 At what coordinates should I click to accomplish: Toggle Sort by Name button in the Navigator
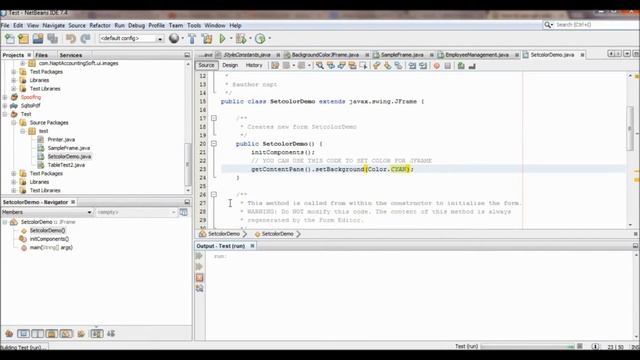(x=97, y=334)
